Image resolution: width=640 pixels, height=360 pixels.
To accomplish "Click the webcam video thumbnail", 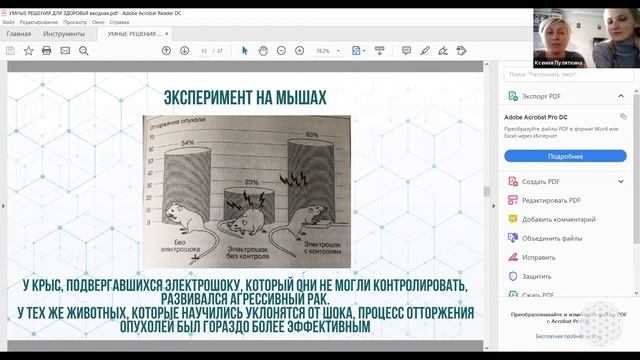I will point(586,38).
